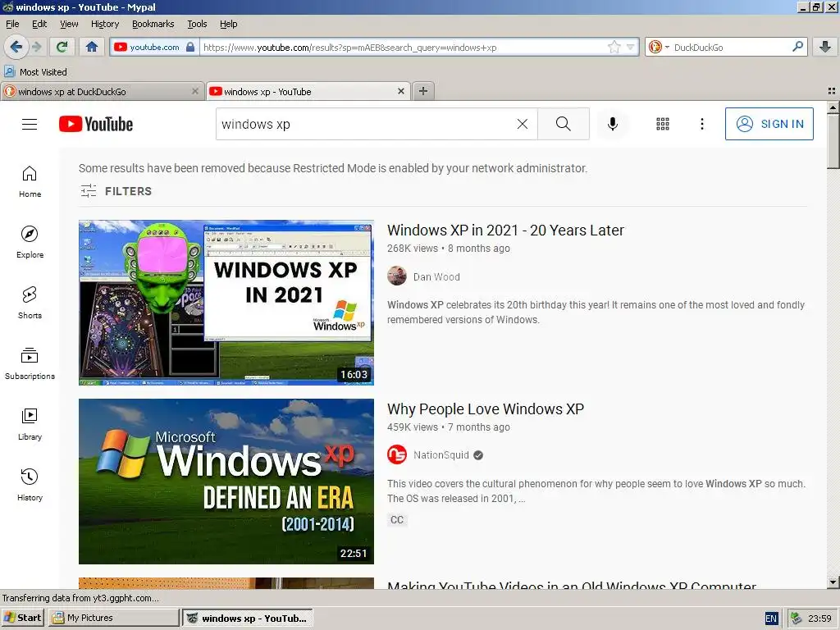Switch to the DuckDuckGo windows xp tab
840x630 pixels.
click(97, 92)
